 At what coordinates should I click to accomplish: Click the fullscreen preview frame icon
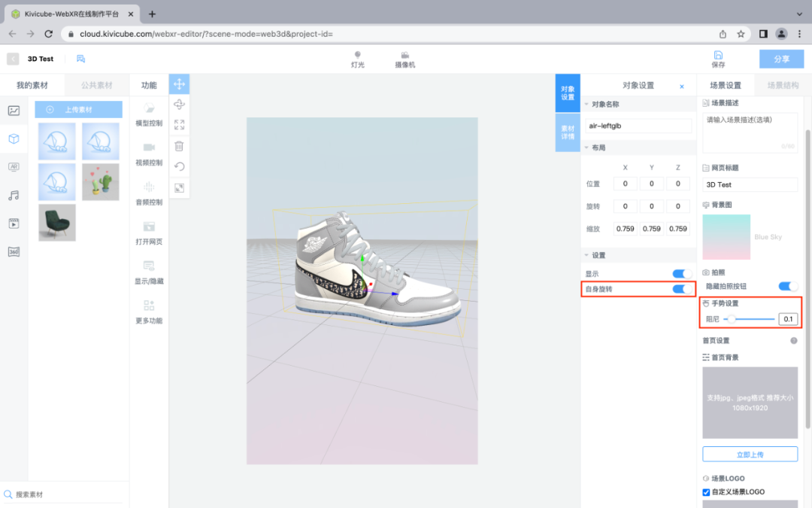179,187
